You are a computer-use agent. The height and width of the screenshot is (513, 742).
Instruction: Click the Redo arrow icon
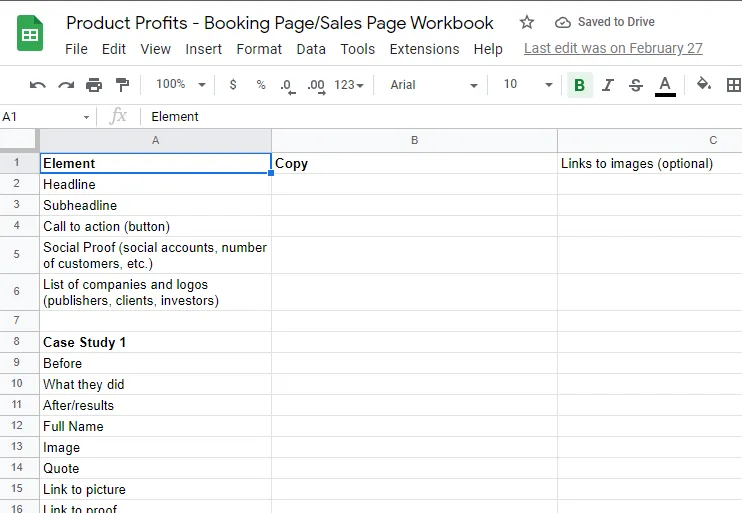tap(66, 85)
